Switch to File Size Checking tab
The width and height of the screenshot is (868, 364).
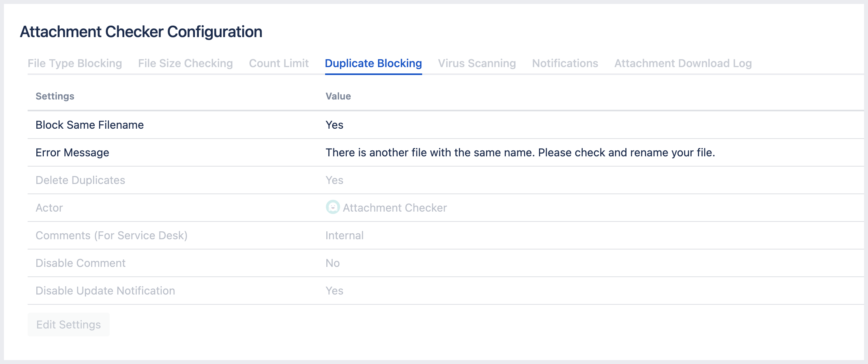pos(185,64)
